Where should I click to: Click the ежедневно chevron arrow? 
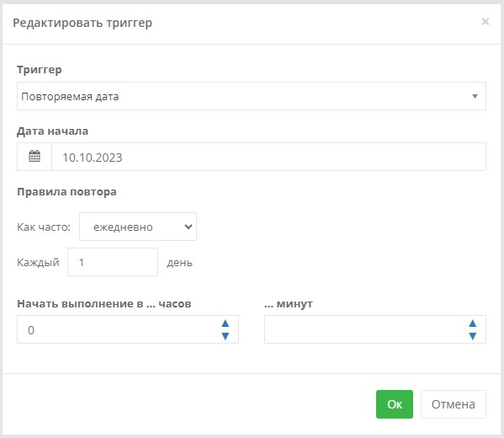coord(188,227)
